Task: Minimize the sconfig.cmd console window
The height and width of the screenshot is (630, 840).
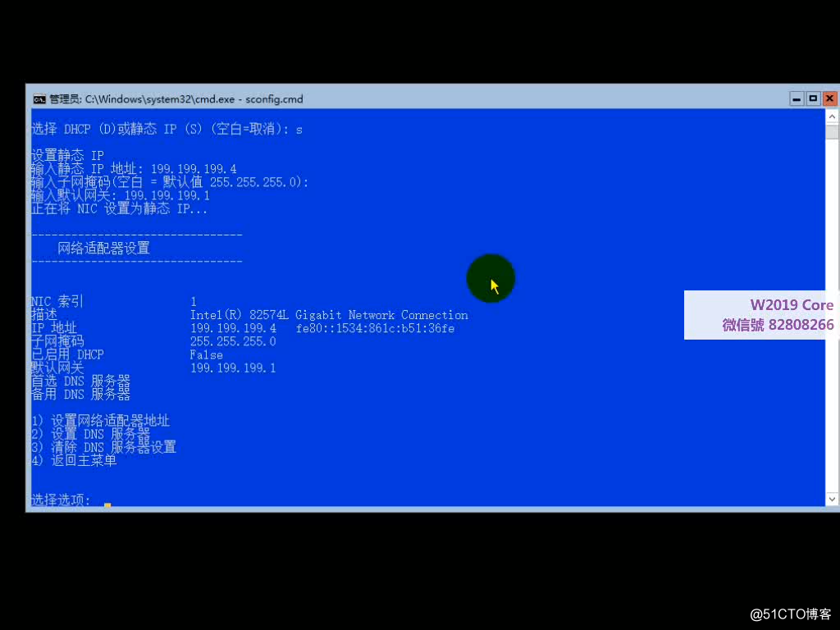Action: tap(797, 99)
